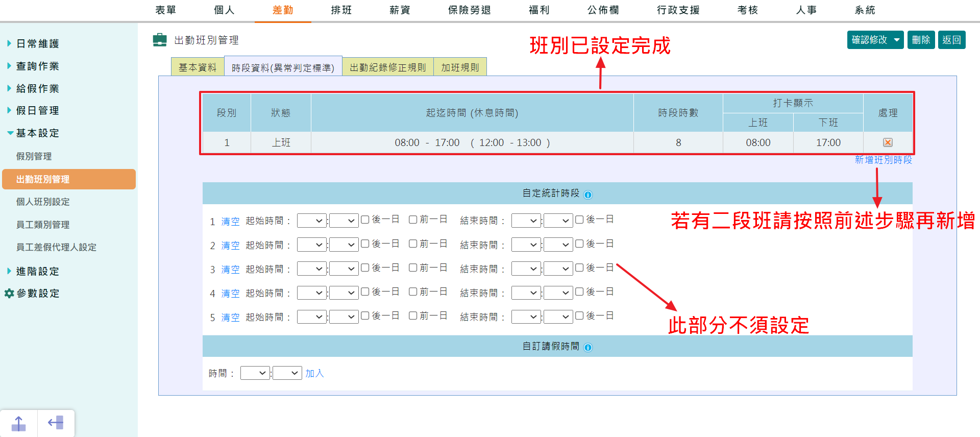Click the 返回 button
Screen dimensions: 980x437
tap(952, 40)
